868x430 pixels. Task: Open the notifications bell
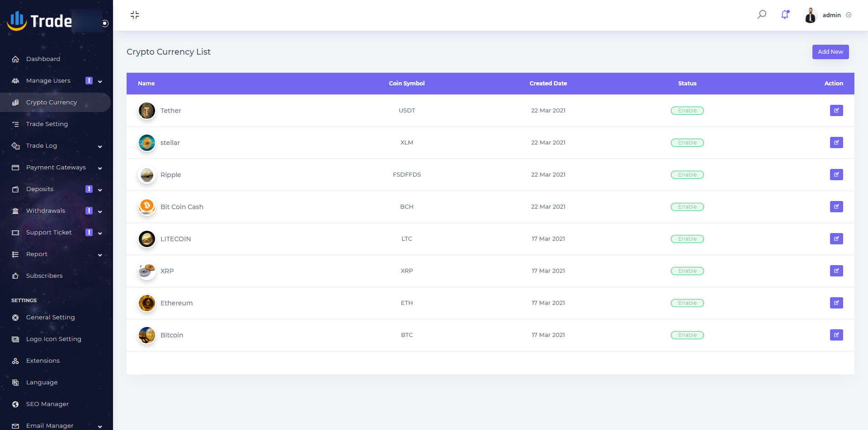click(x=785, y=14)
